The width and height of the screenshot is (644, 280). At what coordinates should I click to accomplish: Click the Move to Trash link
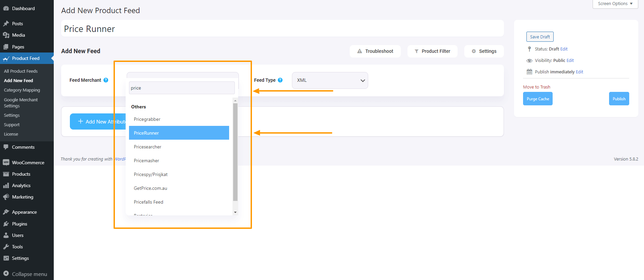pos(536,87)
